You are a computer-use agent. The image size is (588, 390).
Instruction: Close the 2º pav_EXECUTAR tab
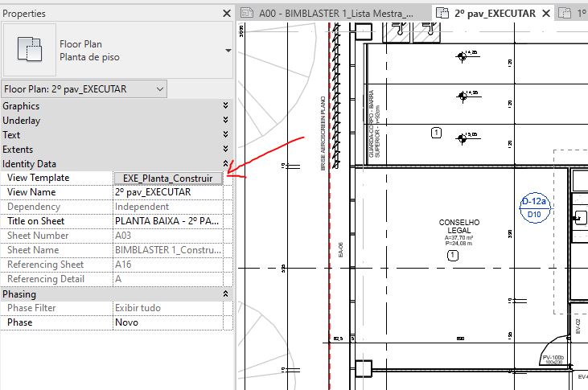[546, 14]
